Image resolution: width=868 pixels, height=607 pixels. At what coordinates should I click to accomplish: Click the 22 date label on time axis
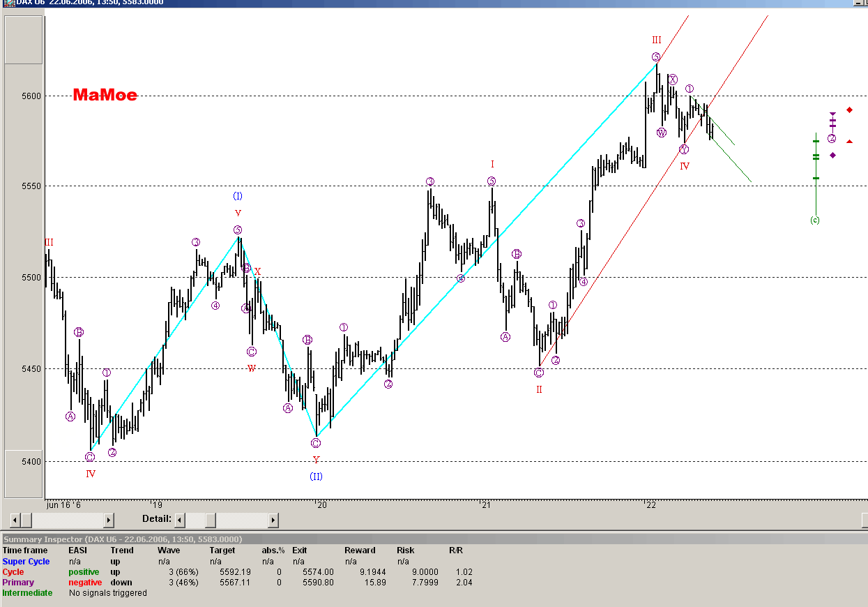click(x=651, y=504)
